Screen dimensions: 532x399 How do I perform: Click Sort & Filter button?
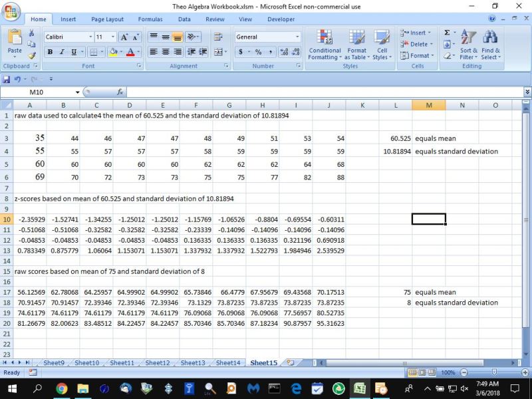[x=469, y=45]
